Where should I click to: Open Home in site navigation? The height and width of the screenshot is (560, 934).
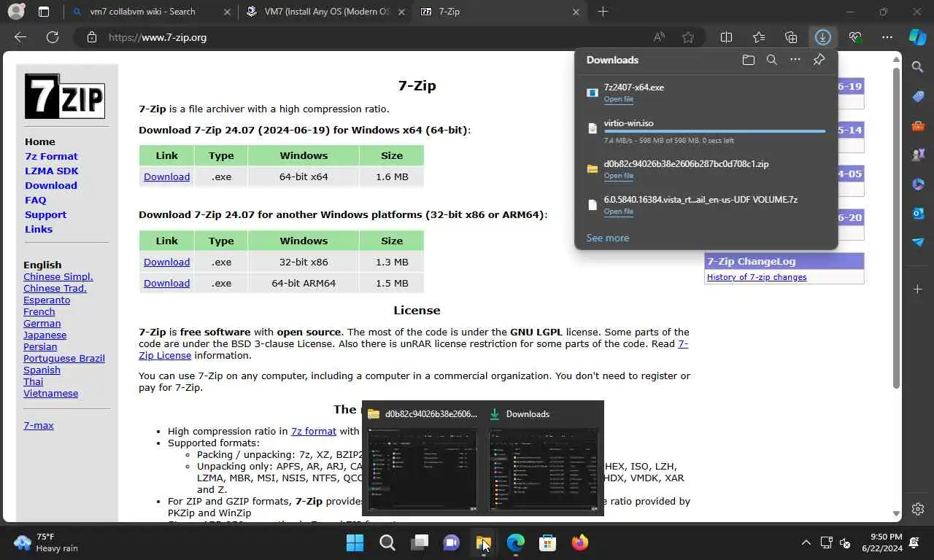click(39, 141)
